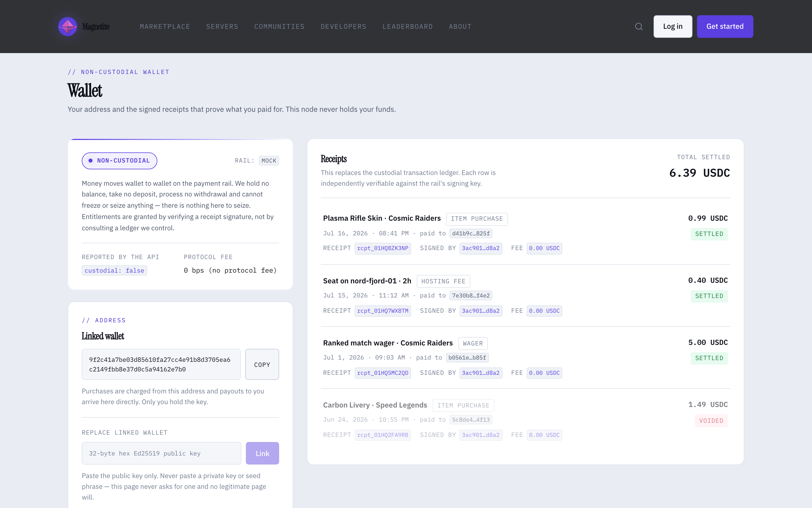Click the NON-CUSTODIAL badge
Screen dimensions: 812x508
pyautogui.click(x=120, y=161)
